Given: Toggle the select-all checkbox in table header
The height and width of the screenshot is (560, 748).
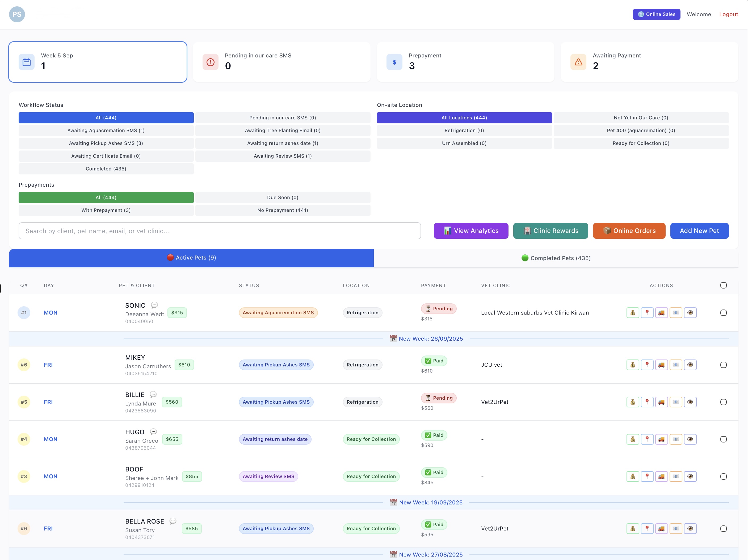Looking at the screenshot, I should (x=723, y=285).
